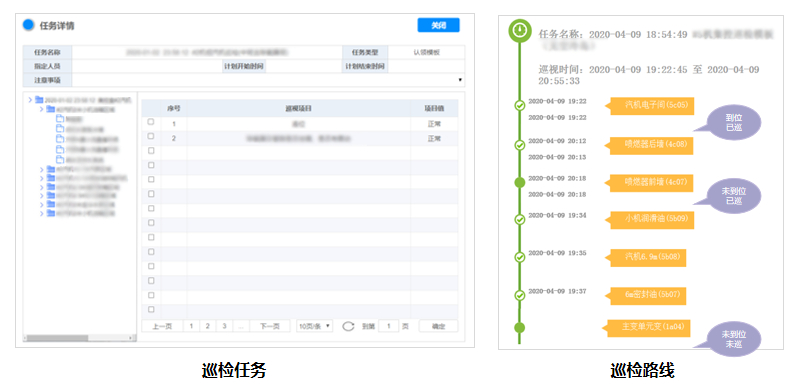Select the root folder icon dated 2020-01-02
Image resolution: width=795 pixels, height=392 pixels.
coord(39,100)
